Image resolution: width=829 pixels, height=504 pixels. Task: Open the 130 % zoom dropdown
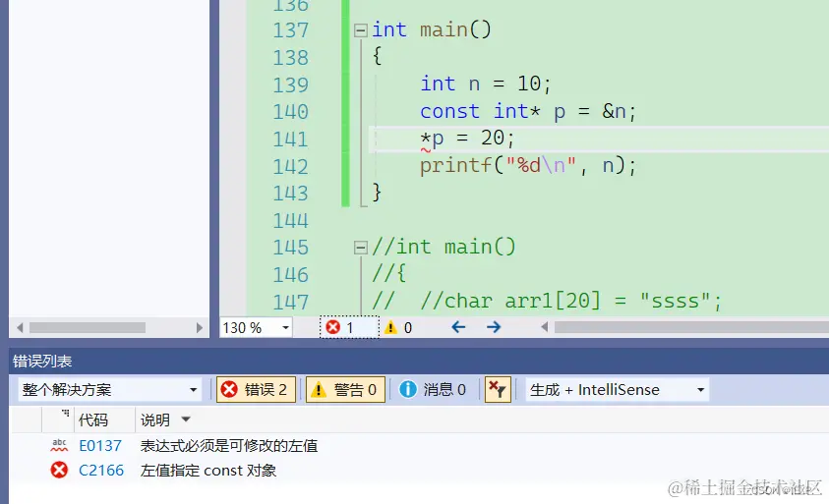click(x=285, y=327)
